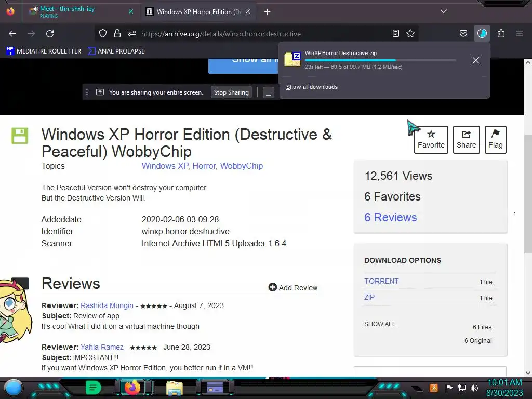The image size is (532, 399).
Task: Click Show all downloads
Action: click(x=312, y=87)
